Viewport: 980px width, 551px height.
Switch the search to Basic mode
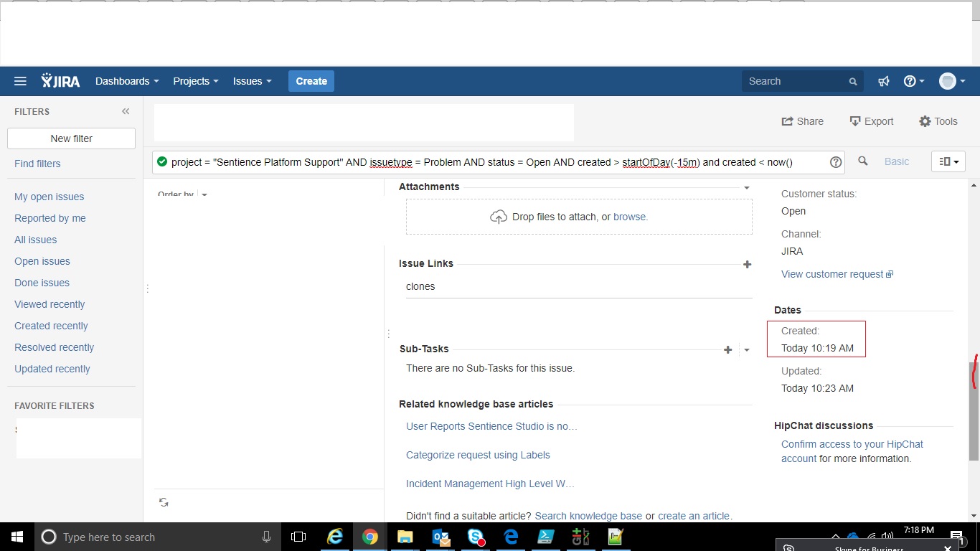pyautogui.click(x=897, y=161)
